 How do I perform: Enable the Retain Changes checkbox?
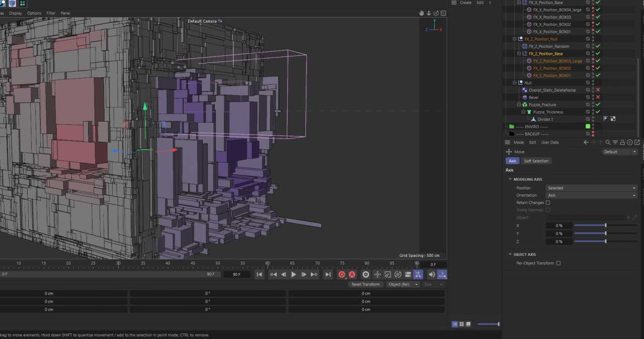pyautogui.click(x=548, y=202)
